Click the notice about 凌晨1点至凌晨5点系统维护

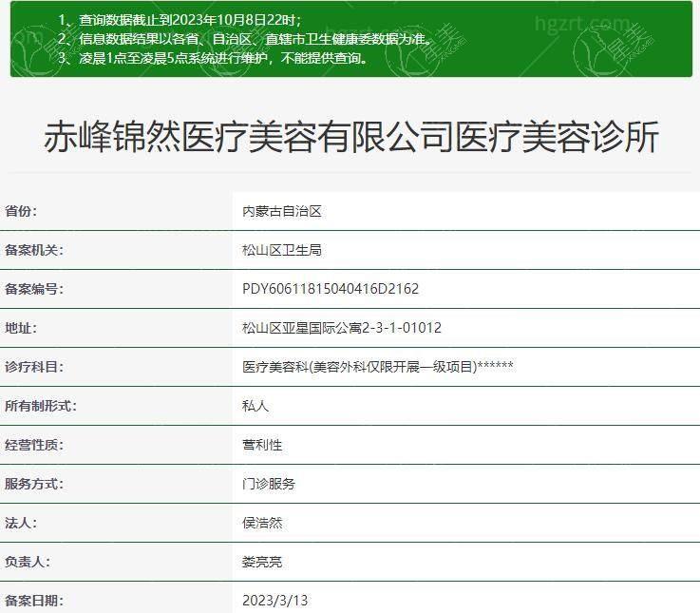[213, 58]
